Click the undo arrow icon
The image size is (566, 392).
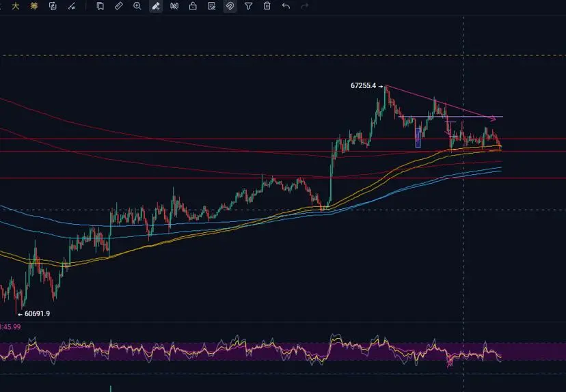click(286, 5)
